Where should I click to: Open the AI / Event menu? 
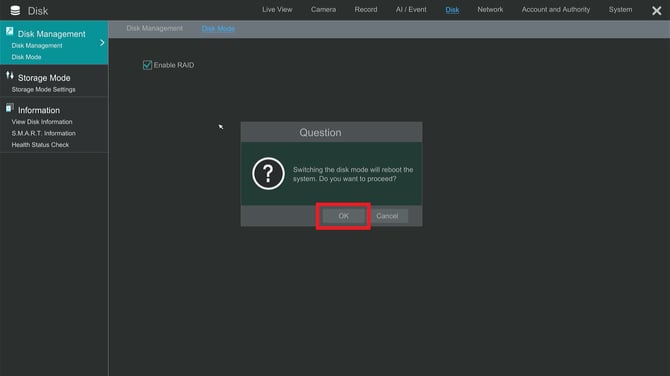[x=411, y=9]
